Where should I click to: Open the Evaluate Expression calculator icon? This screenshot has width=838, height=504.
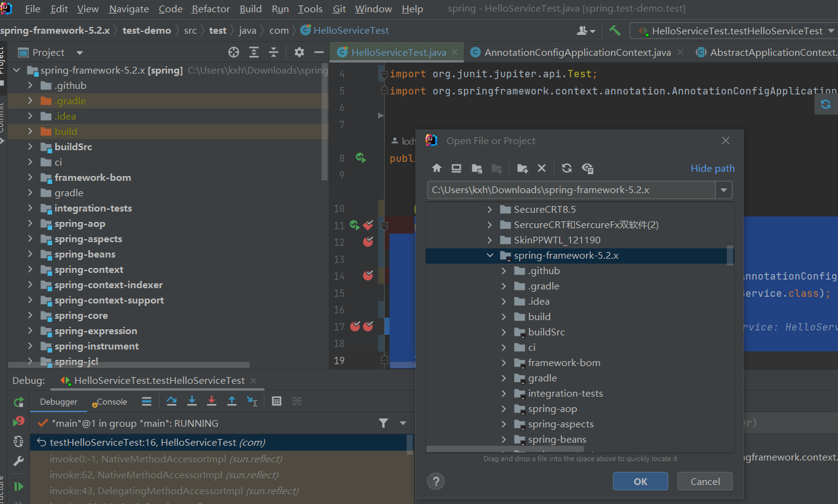[x=277, y=401]
